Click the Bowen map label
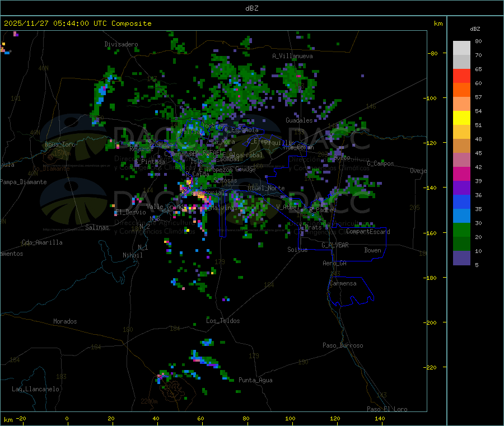Viewport: 504px width, 426px height. point(373,250)
